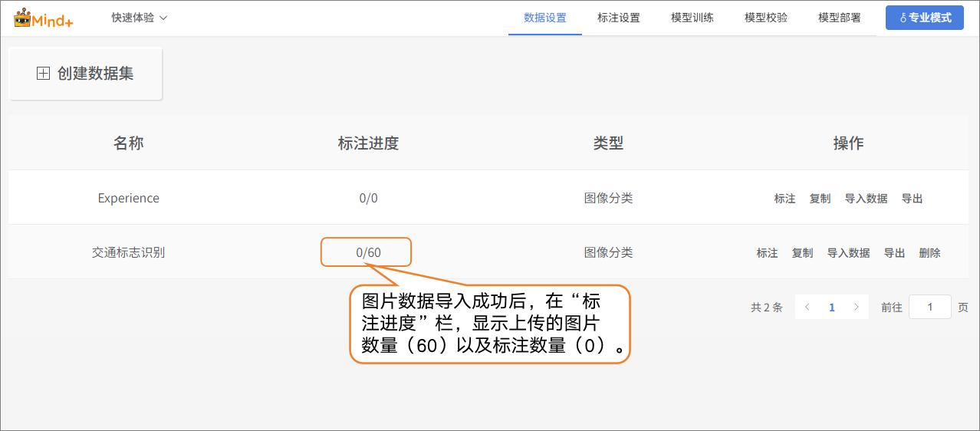This screenshot has height=431, width=980.
Task: Open the 标注设置 tab
Action: pyautogui.click(x=618, y=18)
